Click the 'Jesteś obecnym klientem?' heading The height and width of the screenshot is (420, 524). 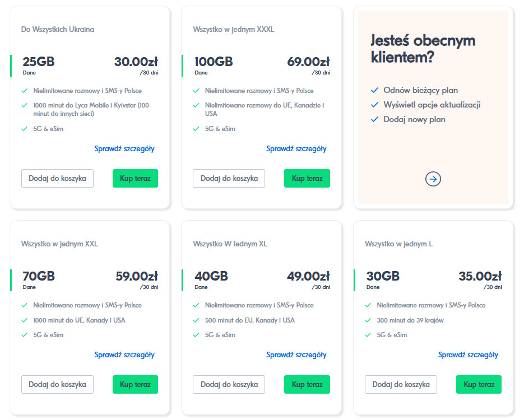pyautogui.click(x=423, y=48)
